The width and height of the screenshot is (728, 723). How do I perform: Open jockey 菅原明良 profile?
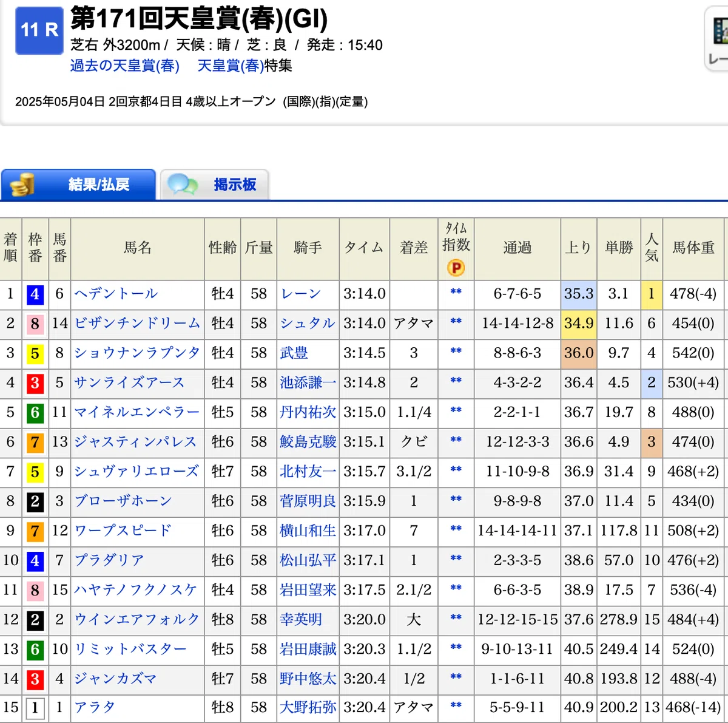[x=308, y=501]
